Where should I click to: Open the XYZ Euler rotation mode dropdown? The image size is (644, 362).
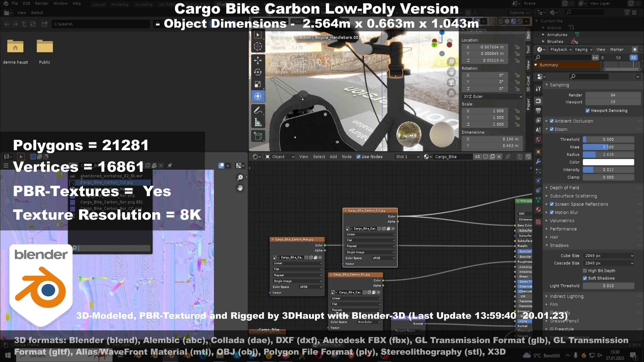[x=492, y=96]
